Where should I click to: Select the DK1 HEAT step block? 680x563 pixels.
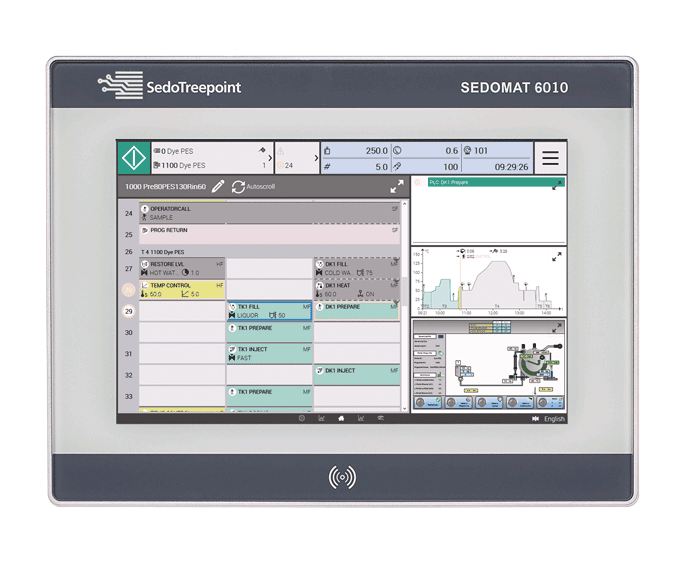coord(356,289)
